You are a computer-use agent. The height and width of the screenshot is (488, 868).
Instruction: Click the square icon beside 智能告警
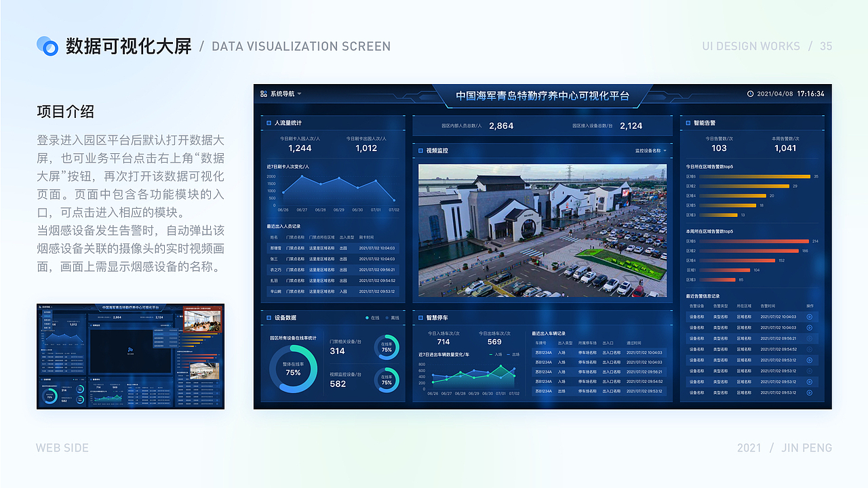pyautogui.click(x=687, y=123)
